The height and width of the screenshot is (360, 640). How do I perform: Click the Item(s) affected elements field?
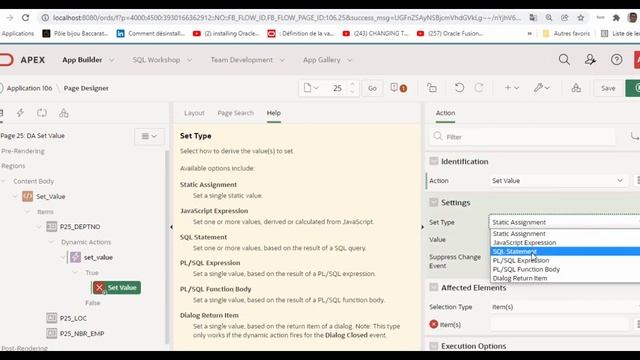(x=559, y=324)
